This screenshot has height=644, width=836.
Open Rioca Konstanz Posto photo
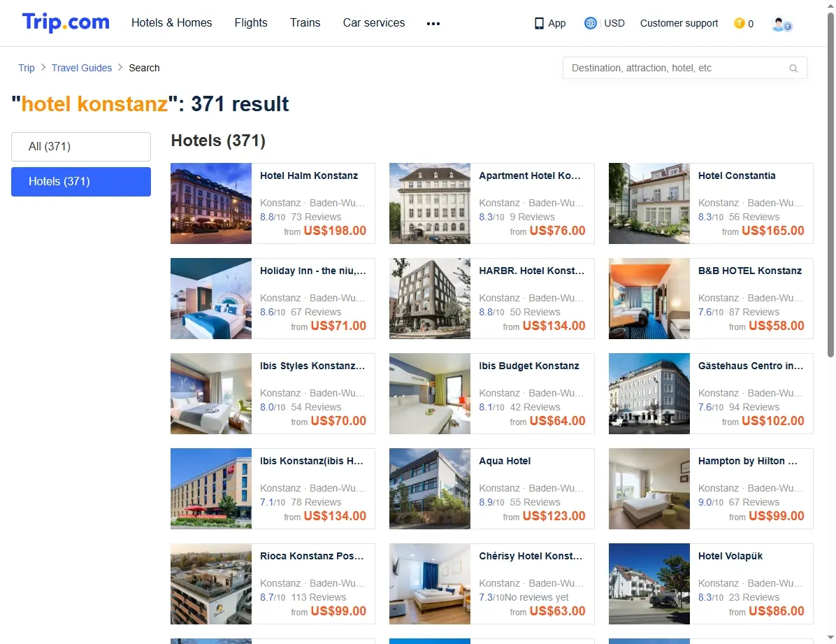click(x=211, y=584)
